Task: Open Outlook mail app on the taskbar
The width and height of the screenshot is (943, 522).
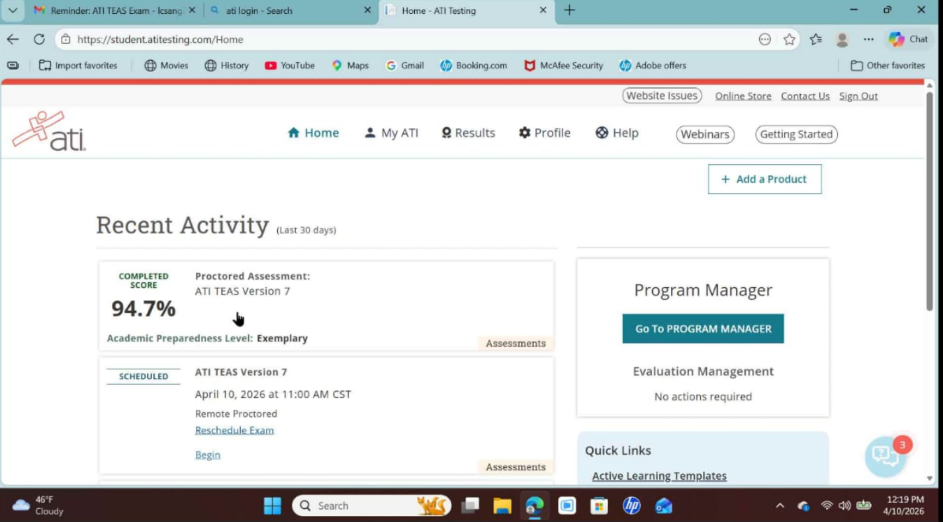Action: [x=664, y=506]
